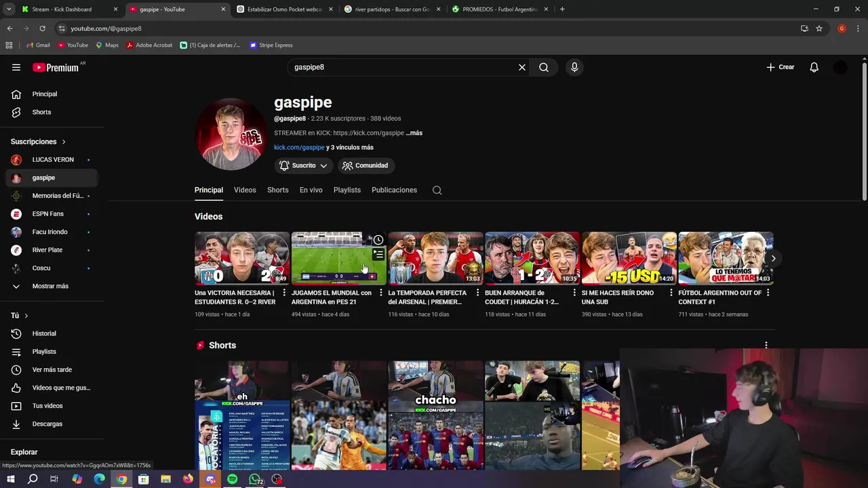Open River Plate subscription
The image size is (868, 488).
52,250
